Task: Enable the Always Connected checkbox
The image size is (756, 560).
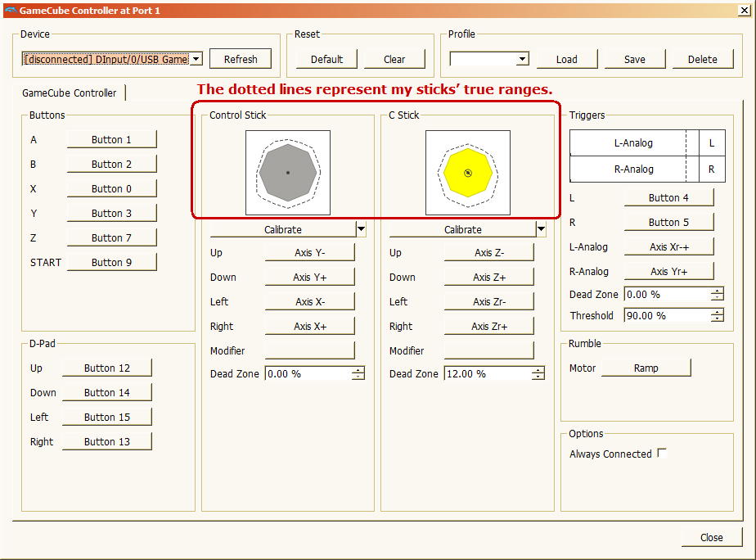Action: point(662,454)
